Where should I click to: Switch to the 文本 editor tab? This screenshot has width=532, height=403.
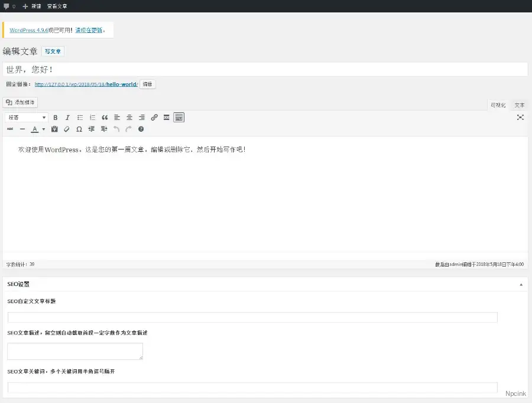point(519,105)
